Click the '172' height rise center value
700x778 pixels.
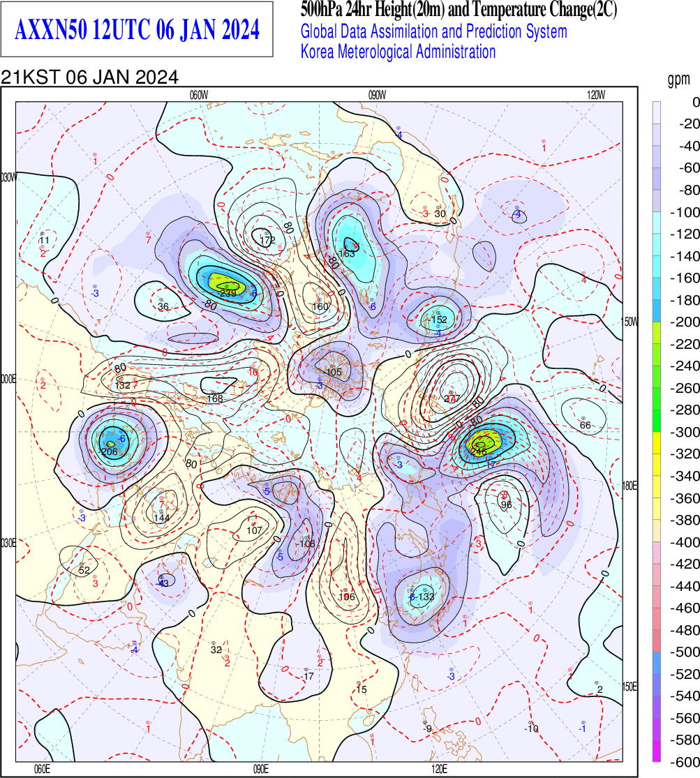tap(268, 241)
